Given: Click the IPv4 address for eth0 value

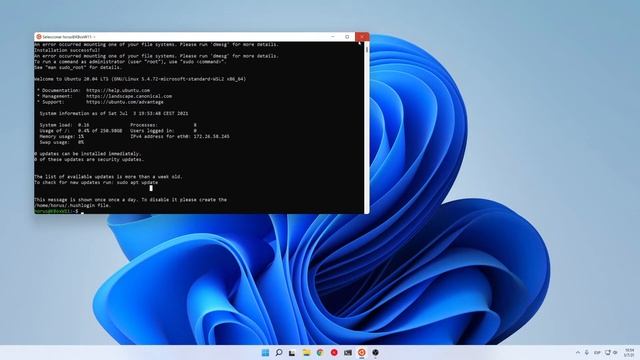Looking at the screenshot, I should pos(211,136).
